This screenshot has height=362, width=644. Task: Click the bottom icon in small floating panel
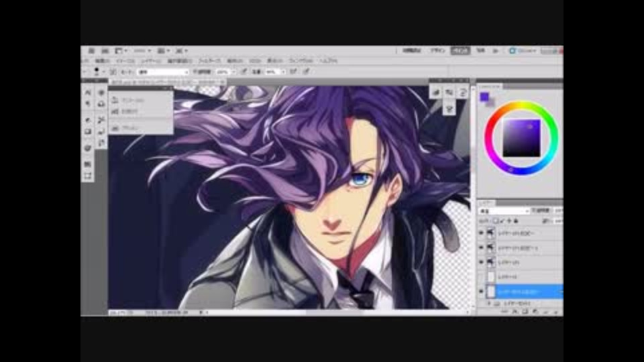449,109
